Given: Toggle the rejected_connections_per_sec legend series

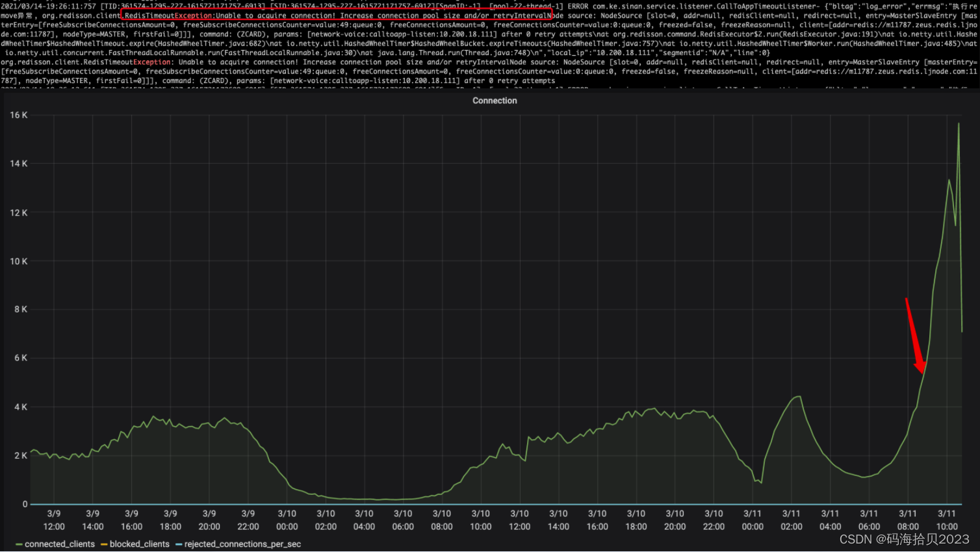Looking at the screenshot, I should click(x=242, y=544).
